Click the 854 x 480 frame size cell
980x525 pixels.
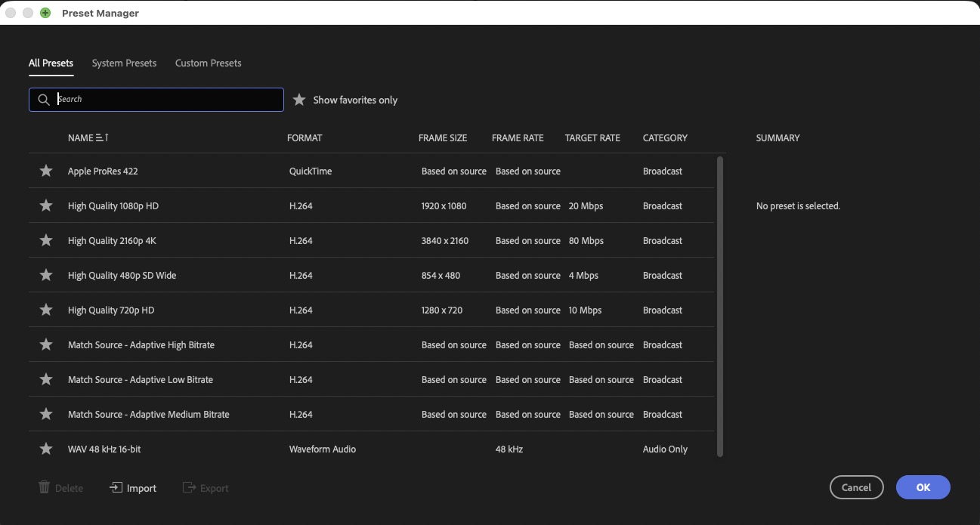(441, 275)
